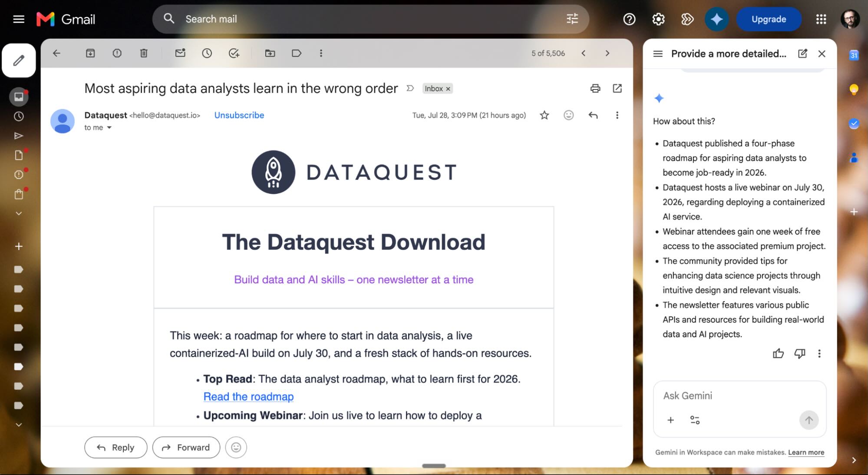The width and height of the screenshot is (868, 475).
Task: Open Google Keep side panel icon
Action: 854,90
